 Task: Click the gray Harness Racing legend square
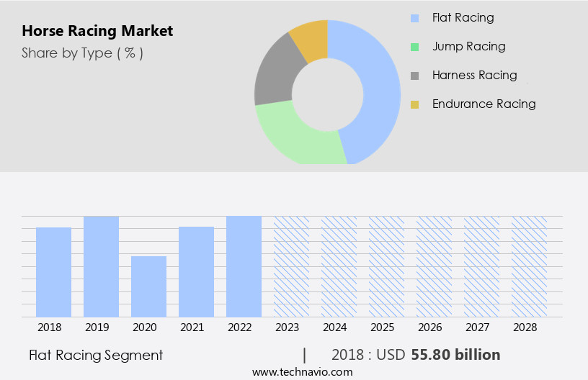coord(414,76)
